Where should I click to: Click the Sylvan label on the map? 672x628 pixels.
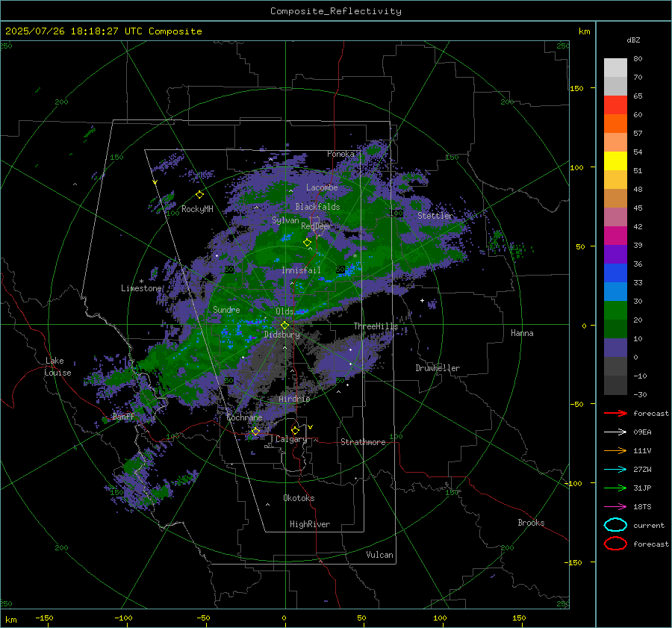(285, 220)
